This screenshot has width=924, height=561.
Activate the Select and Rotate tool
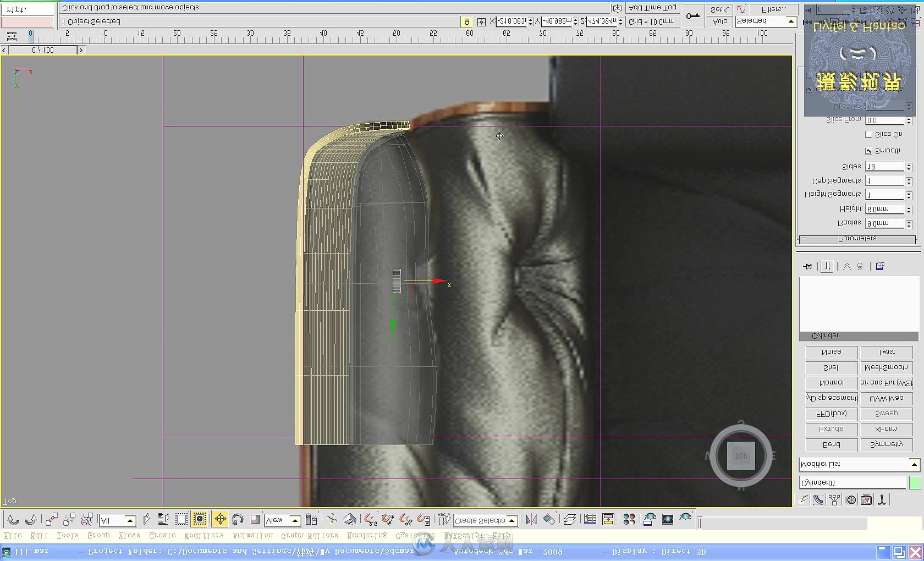238,520
